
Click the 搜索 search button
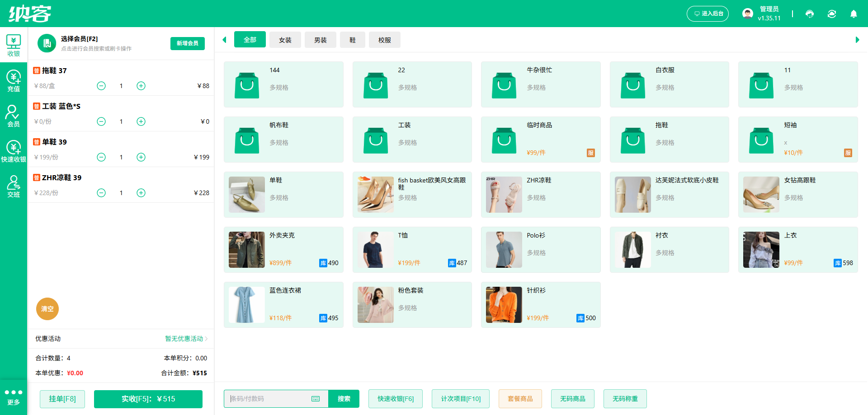pyautogui.click(x=344, y=399)
